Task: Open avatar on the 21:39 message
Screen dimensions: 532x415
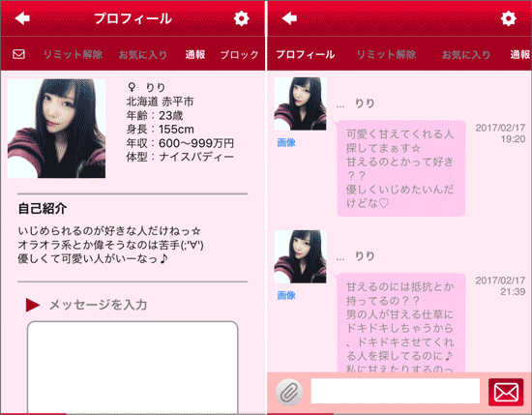Action: [300, 256]
